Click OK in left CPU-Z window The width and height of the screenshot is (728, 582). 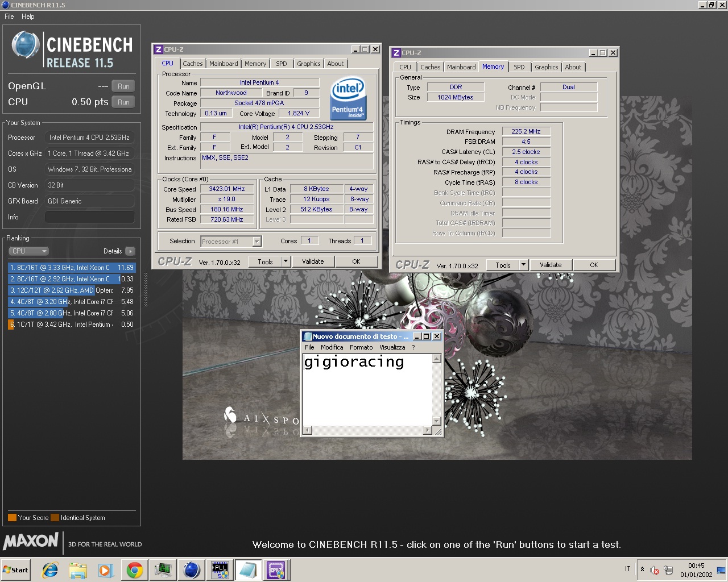pos(356,262)
